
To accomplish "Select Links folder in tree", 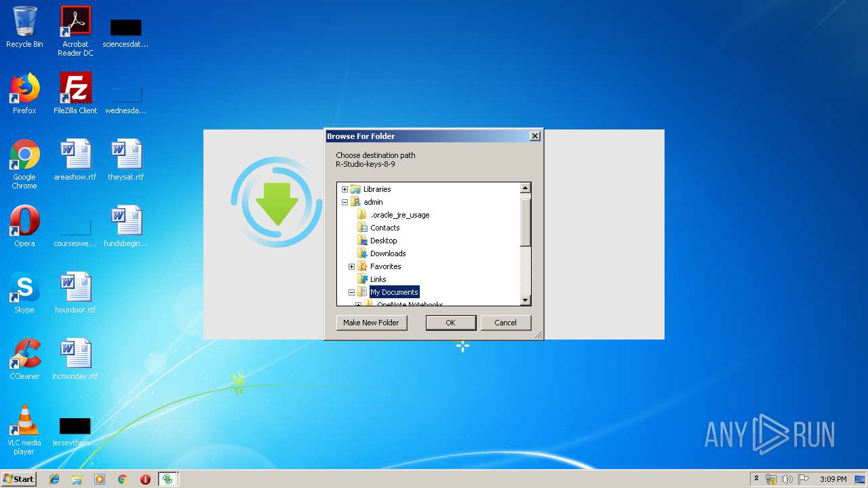I will (378, 279).
